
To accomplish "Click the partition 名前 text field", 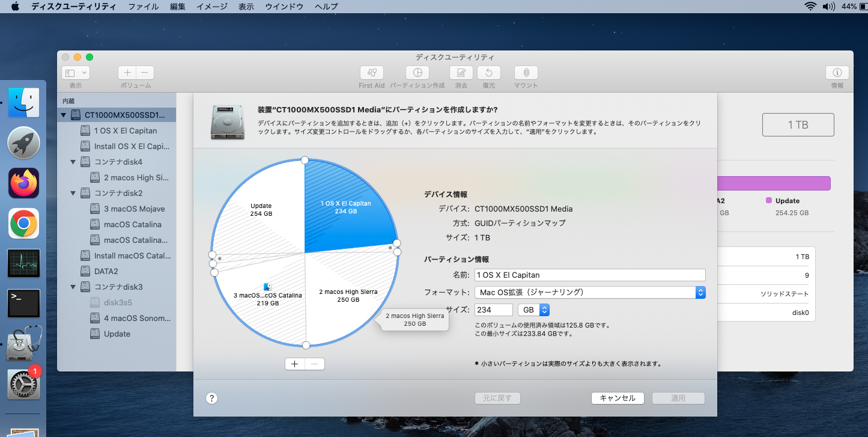I will point(589,275).
